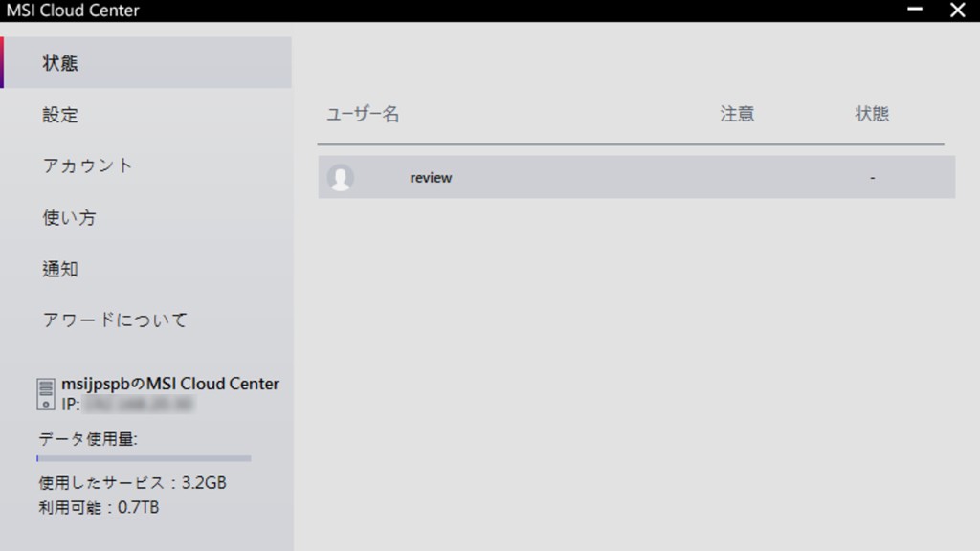Click the server tower icon beside msijpspb

[46, 394]
